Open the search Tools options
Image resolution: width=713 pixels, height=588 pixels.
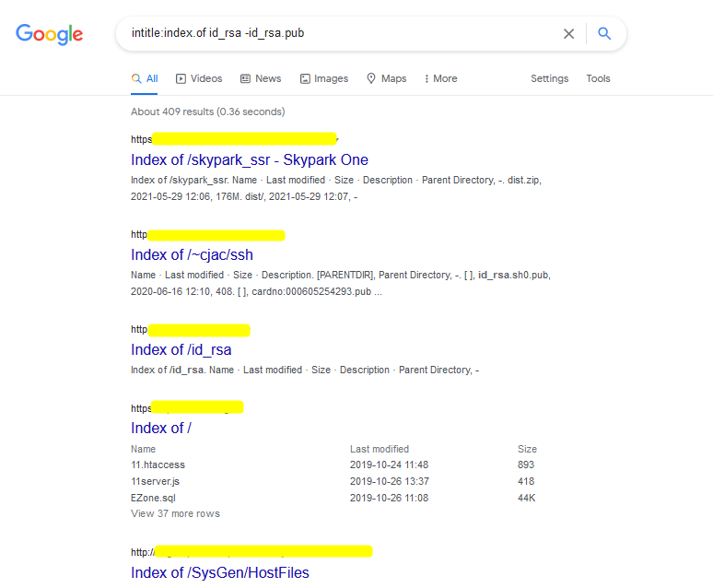coord(598,78)
